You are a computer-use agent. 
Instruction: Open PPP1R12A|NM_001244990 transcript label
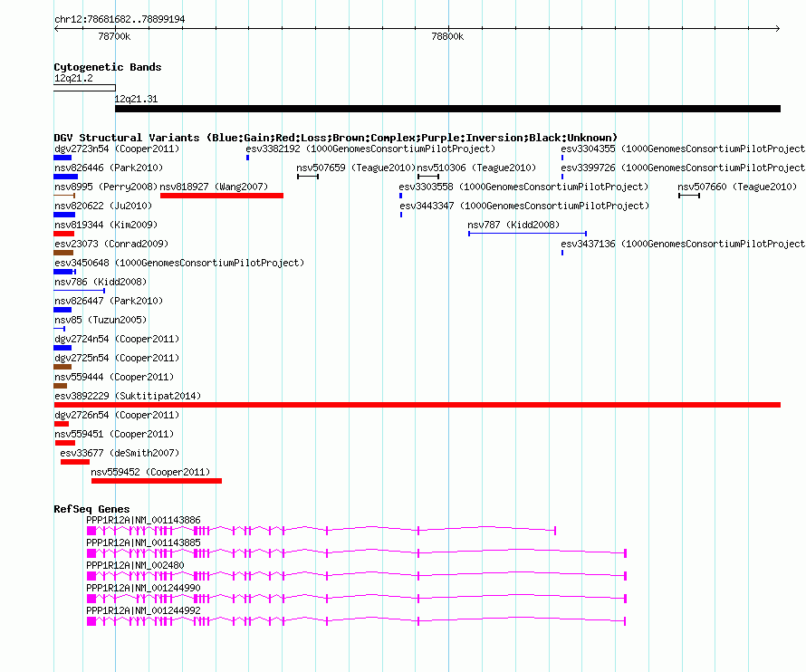tap(143, 588)
